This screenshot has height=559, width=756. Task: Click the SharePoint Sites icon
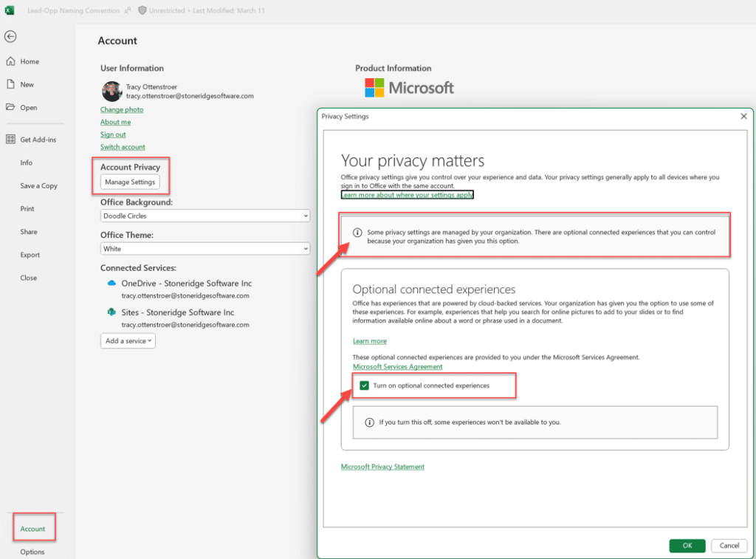[x=112, y=312]
